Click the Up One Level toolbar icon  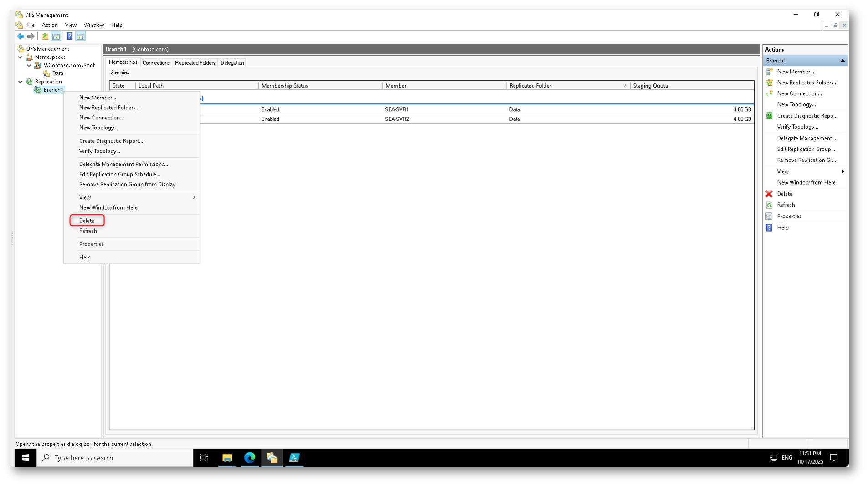[45, 36]
